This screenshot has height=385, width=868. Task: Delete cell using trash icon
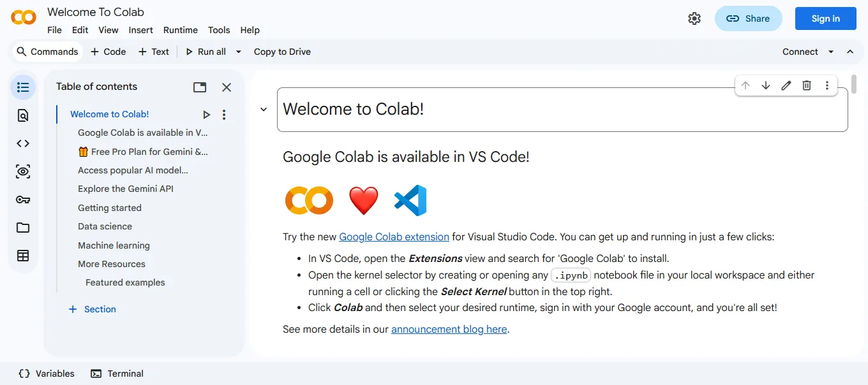807,85
